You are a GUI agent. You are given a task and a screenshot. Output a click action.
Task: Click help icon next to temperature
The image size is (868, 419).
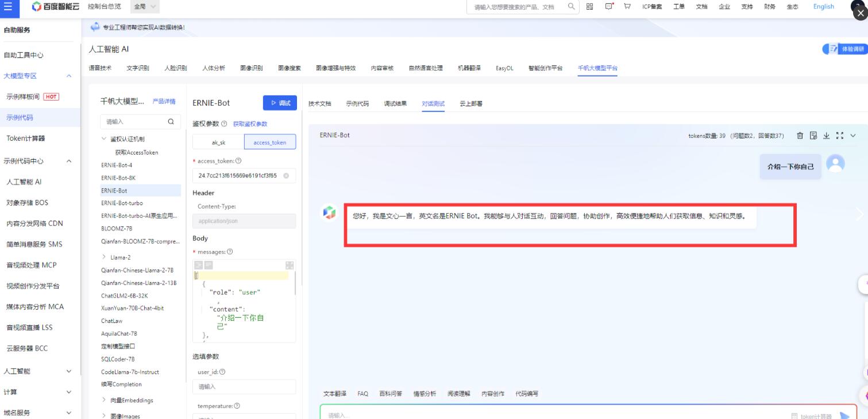[x=237, y=406]
